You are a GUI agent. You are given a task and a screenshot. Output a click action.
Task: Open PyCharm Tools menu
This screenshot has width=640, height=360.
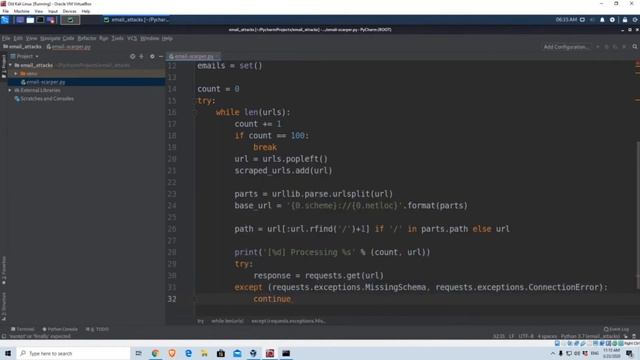coord(118,38)
